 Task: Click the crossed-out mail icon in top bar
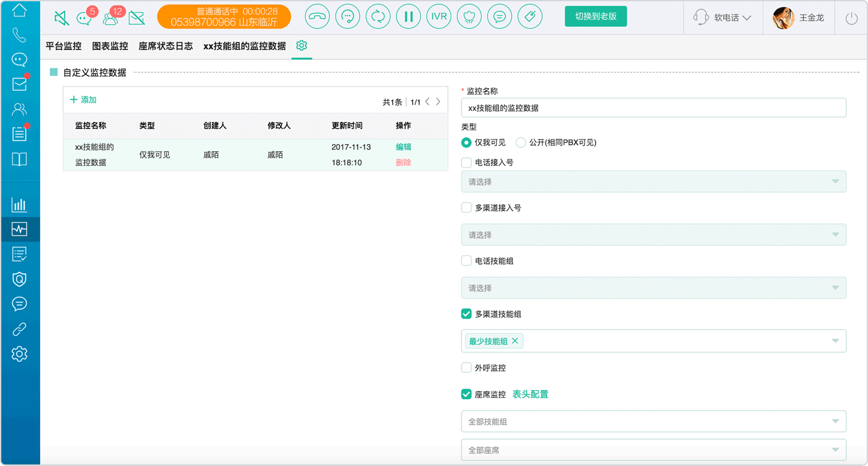pyautogui.click(x=137, y=17)
